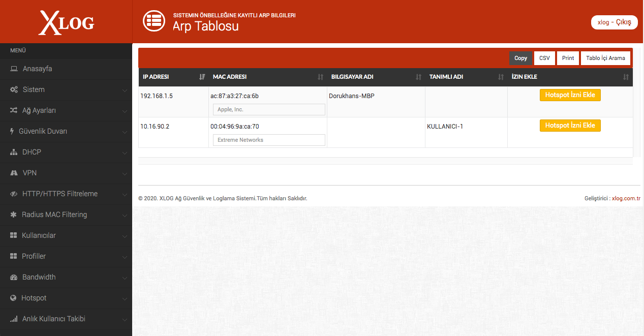Expand the HTTP/HTTPS Filtreleme chevron
644x336 pixels.
pos(125,194)
